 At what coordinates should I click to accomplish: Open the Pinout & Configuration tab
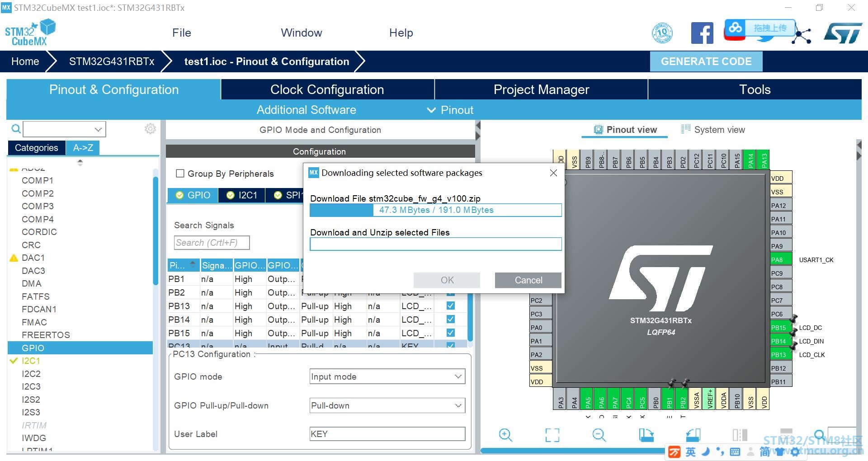(113, 89)
